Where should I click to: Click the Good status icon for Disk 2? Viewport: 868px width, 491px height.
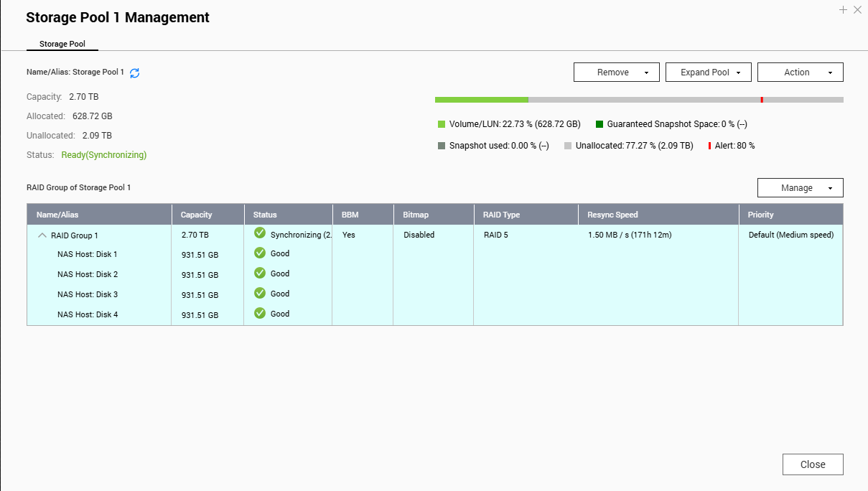(260, 273)
